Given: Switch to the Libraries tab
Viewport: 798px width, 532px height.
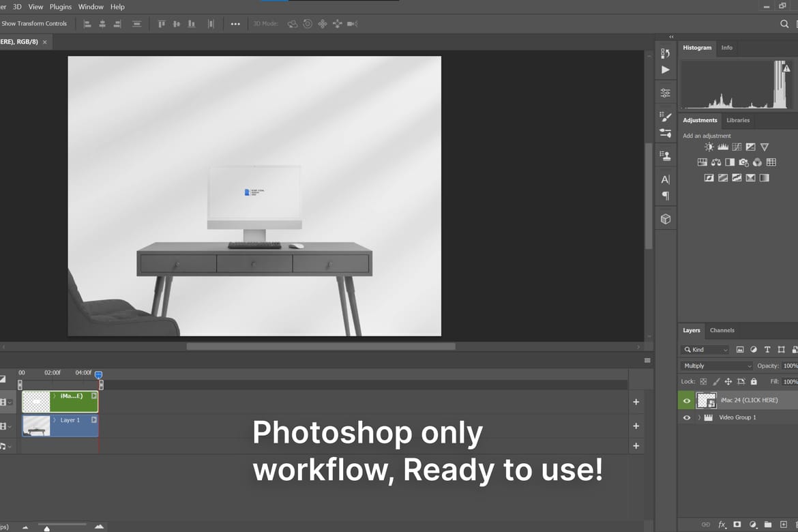Looking at the screenshot, I should [738, 121].
